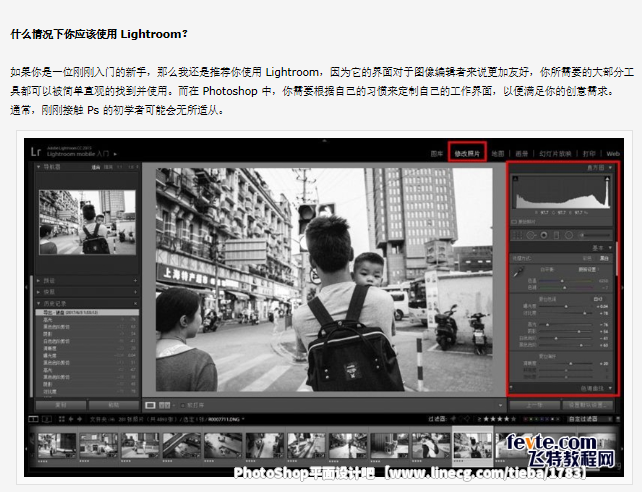
Task: Select the top history entry Export - Hard Drive
Action: (x=87, y=312)
